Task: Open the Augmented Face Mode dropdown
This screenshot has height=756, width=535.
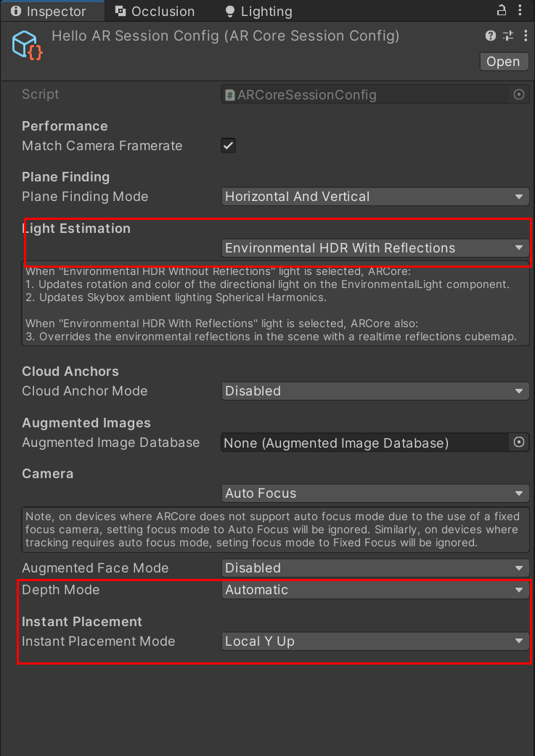Action: point(375,568)
